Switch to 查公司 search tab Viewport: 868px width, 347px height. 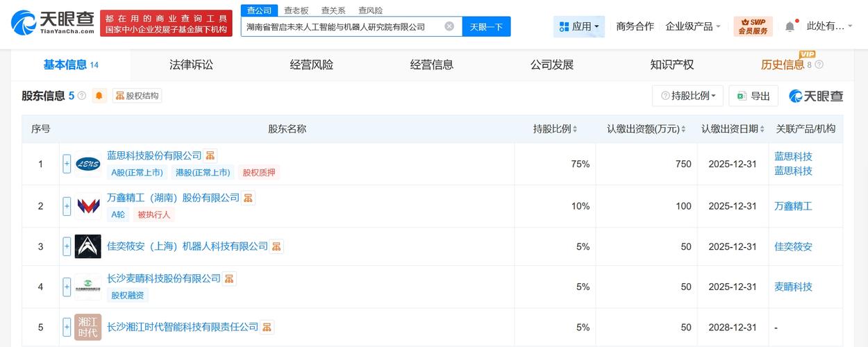[x=259, y=10]
